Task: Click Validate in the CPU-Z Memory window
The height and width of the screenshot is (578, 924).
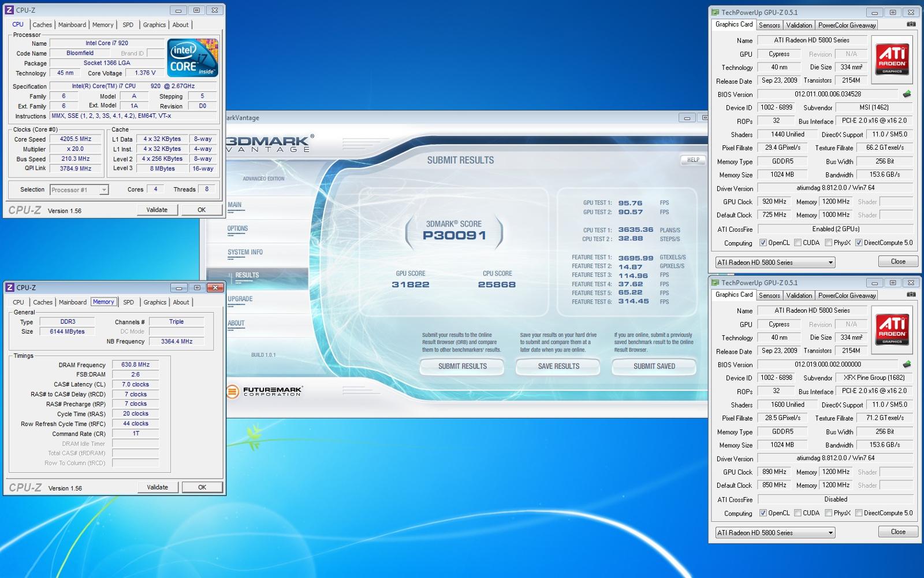Action: pos(157,487)
